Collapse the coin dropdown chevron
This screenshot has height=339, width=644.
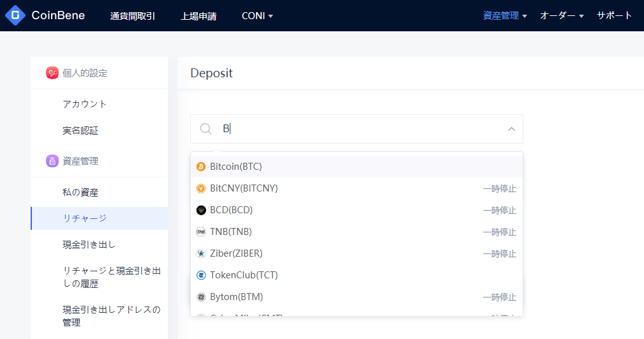pos(511,129)
